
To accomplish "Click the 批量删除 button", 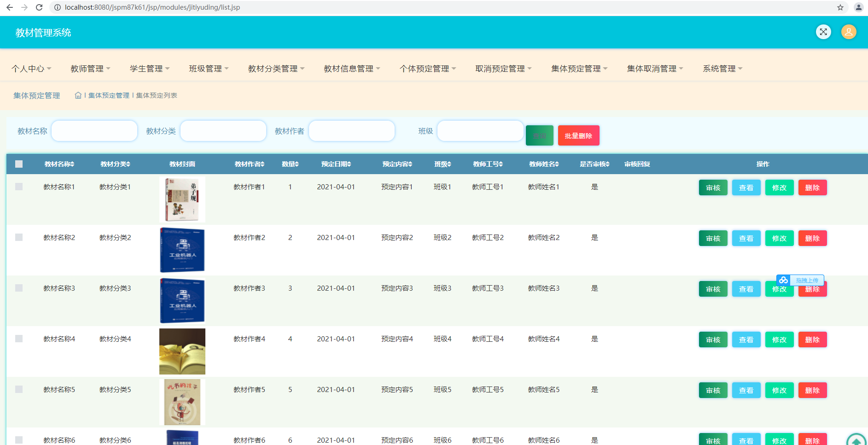I will pyautogui.click(x=578, y=135).
